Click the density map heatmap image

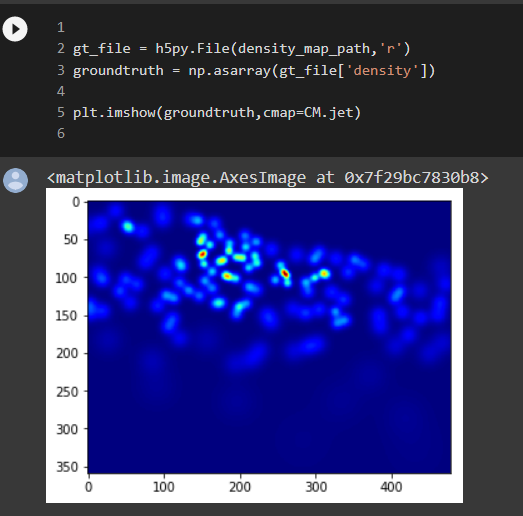(270, 337)
